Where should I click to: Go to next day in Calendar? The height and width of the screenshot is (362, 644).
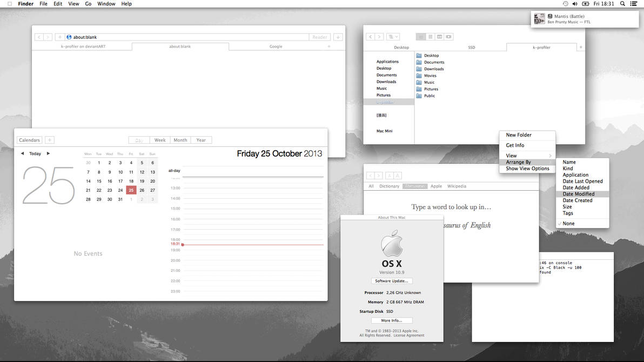(x=48, y=153)
